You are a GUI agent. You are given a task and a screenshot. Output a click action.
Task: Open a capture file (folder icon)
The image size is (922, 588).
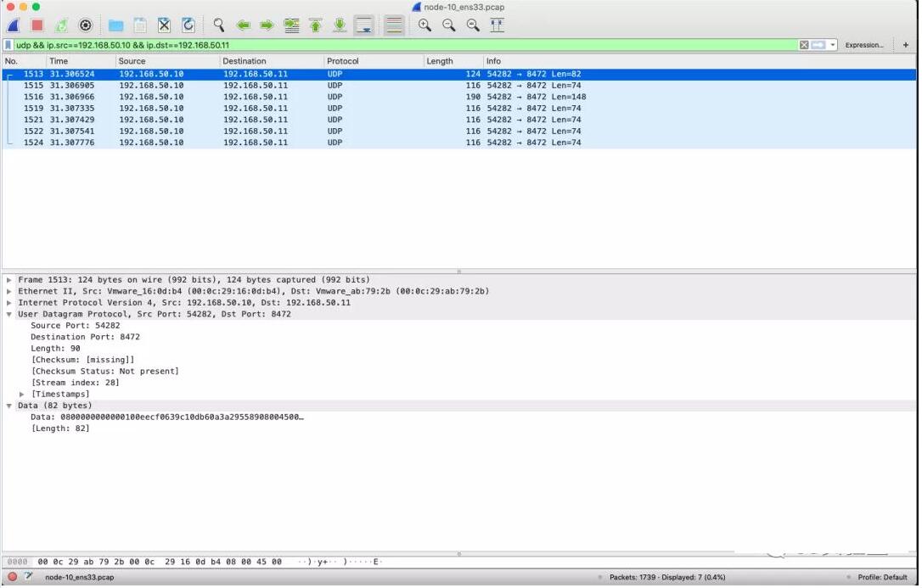point(115,25)
